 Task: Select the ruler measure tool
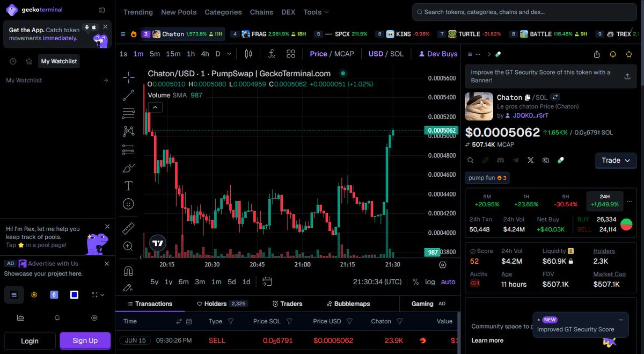(128, 228)
